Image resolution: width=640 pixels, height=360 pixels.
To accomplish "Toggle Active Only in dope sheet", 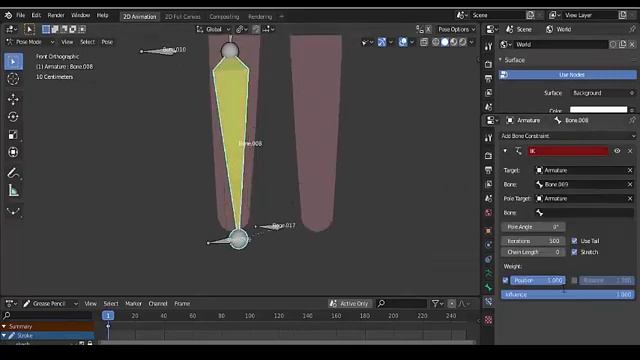I will [349, 304].
